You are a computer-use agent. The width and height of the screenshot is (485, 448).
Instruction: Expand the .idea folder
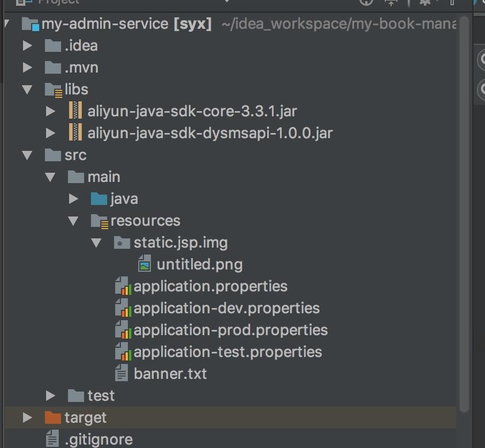point(27,45)
